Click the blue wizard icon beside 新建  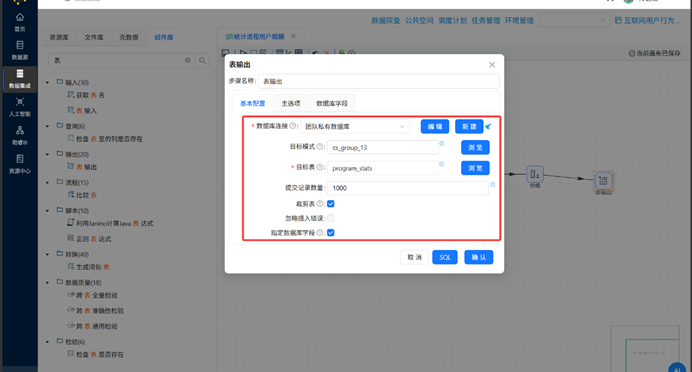488,127
